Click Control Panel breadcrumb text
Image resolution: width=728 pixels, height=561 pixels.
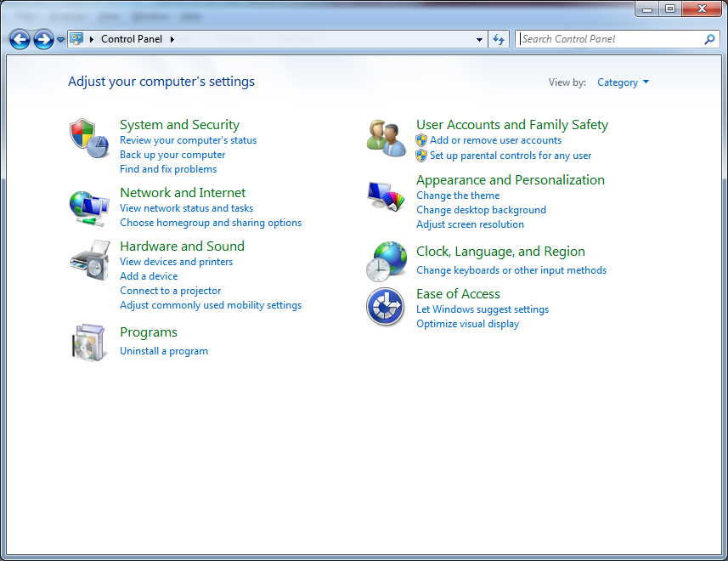coord(132,39)
